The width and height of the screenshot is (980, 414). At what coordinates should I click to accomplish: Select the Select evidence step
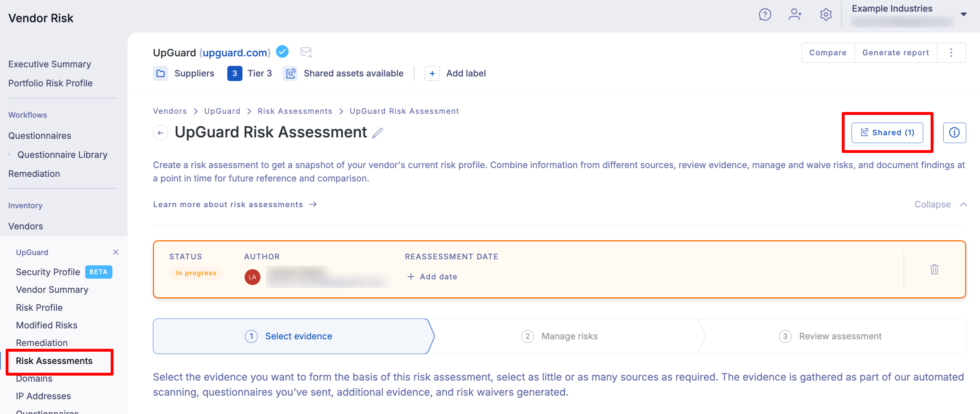tap(293, 336)
